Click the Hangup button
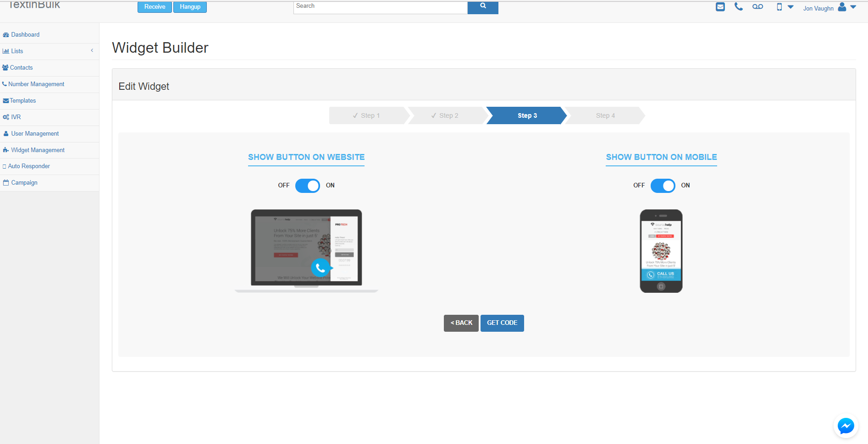The height and width of the screenshot is (444, 868). 190,7
